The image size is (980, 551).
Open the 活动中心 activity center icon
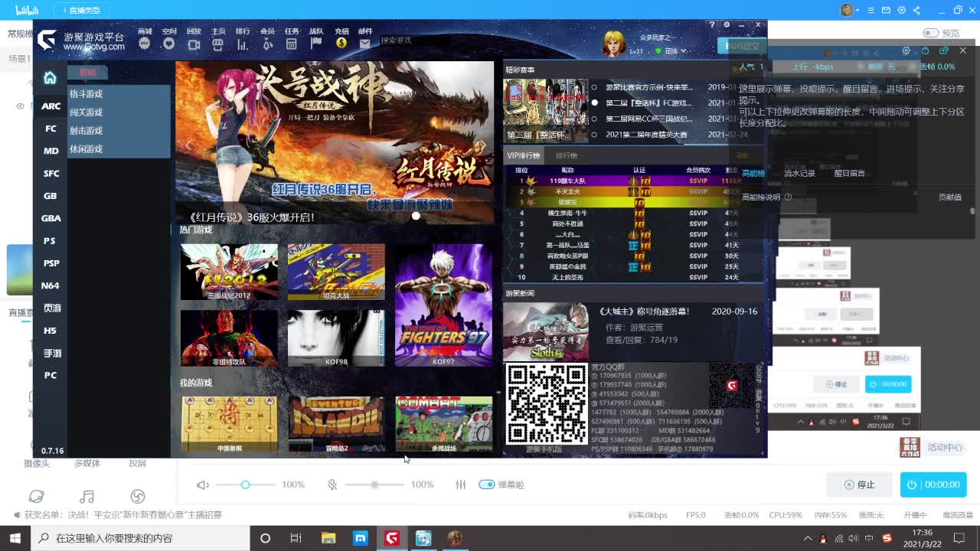(x=910, y=448)
